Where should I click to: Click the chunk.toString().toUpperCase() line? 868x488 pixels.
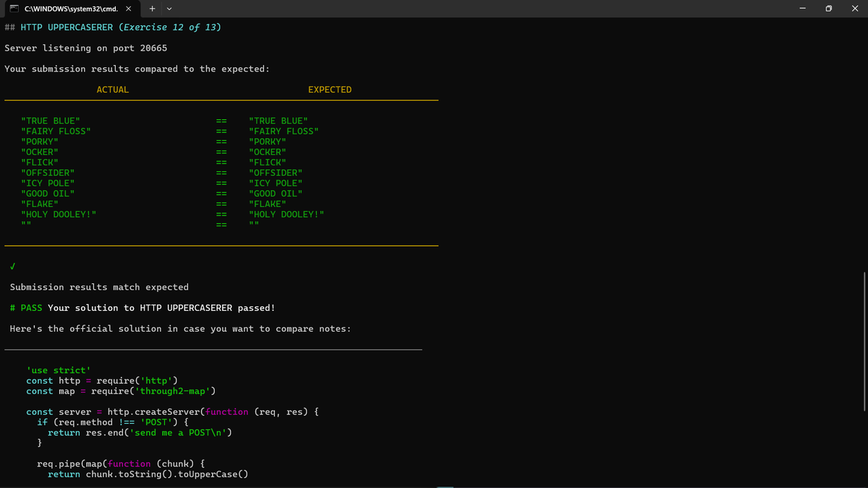click(x=148, y=474)
